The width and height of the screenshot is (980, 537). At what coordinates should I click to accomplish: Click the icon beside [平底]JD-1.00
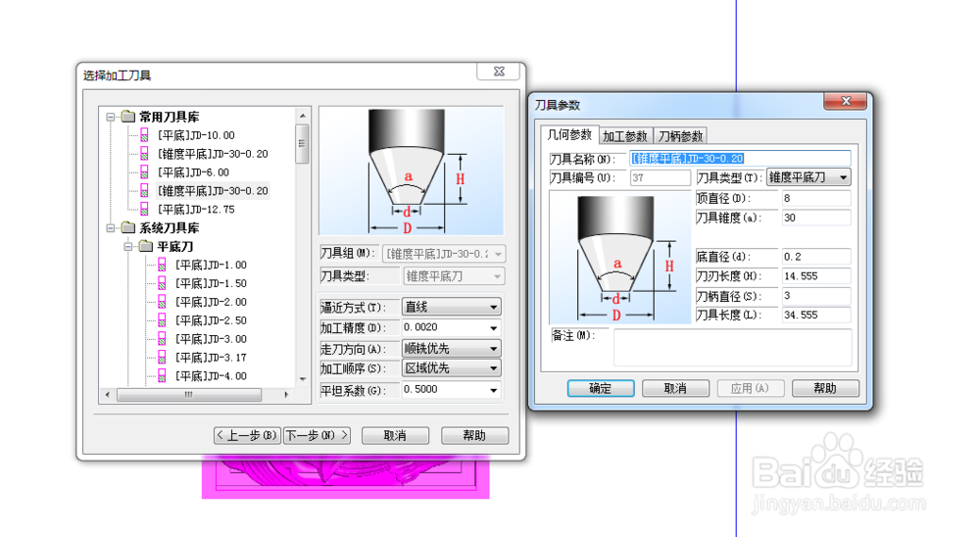tap(162, 265)
